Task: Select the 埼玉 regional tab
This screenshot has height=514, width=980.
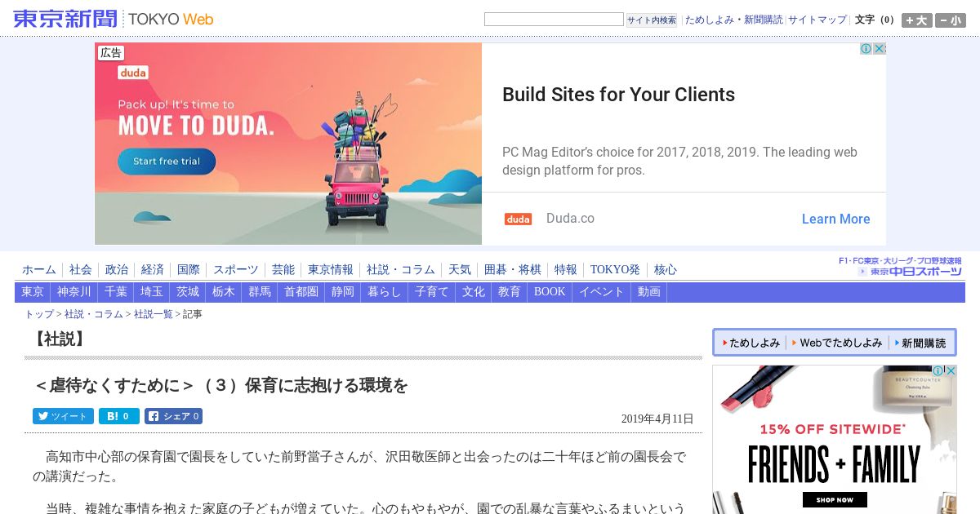Action: (x=152, y=292)
